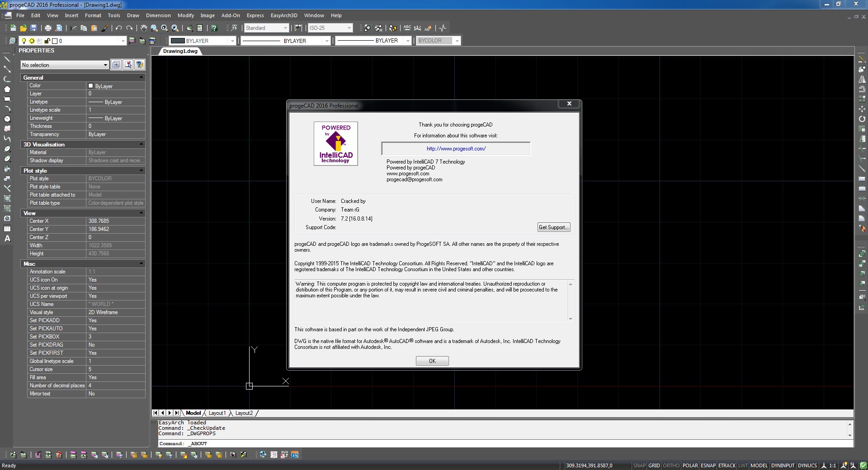Screen dimensions: 868x470
Task: Click OK in the About dialog
Action: pos(432,361)
